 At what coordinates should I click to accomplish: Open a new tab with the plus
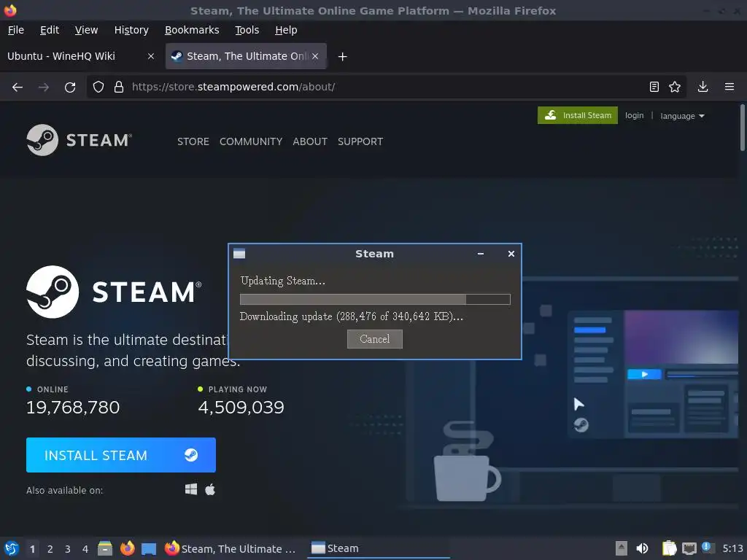point(342,57)
